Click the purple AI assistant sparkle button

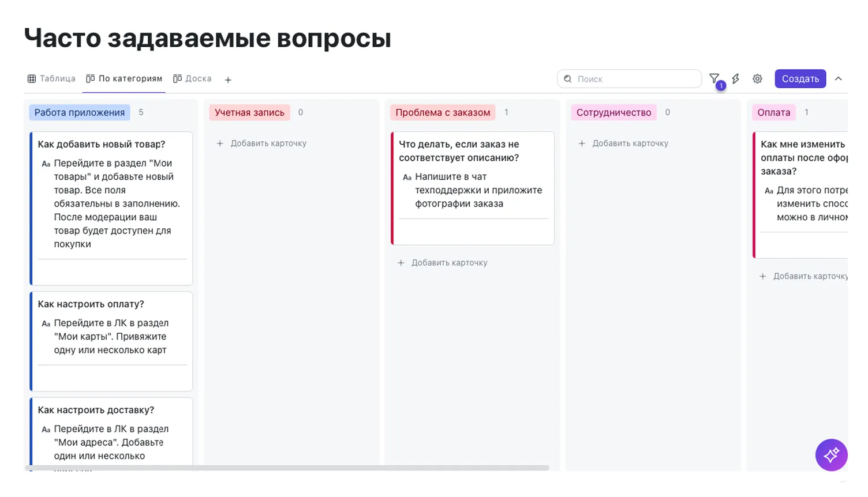point(831,455)
